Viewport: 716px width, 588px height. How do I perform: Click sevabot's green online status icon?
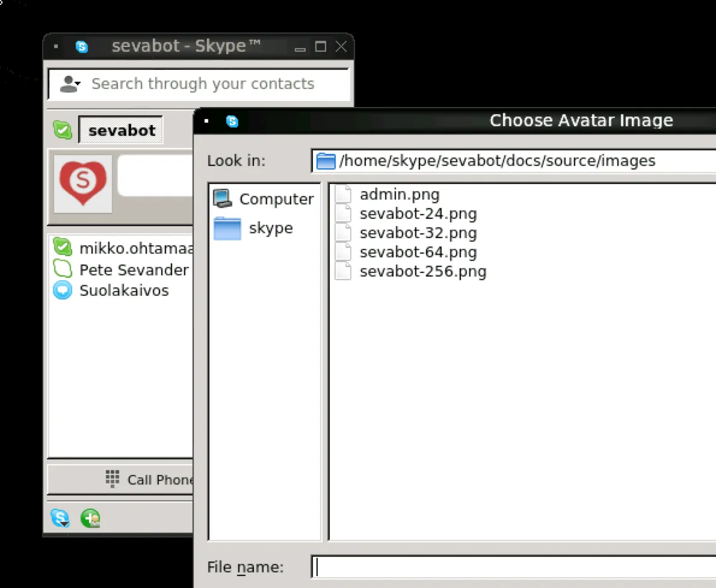pos(63,130)
